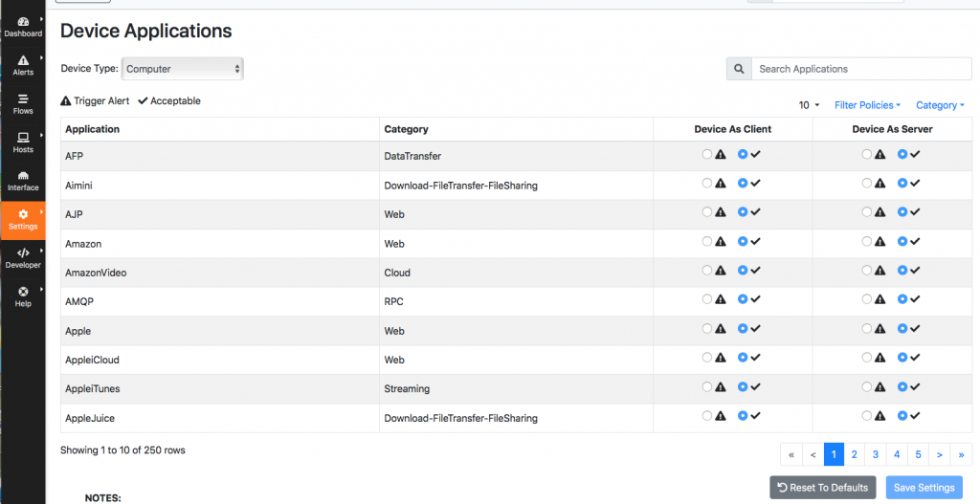
Task: Select Acceptable radio for AppleJuice as server
Action: coord(902,415)
